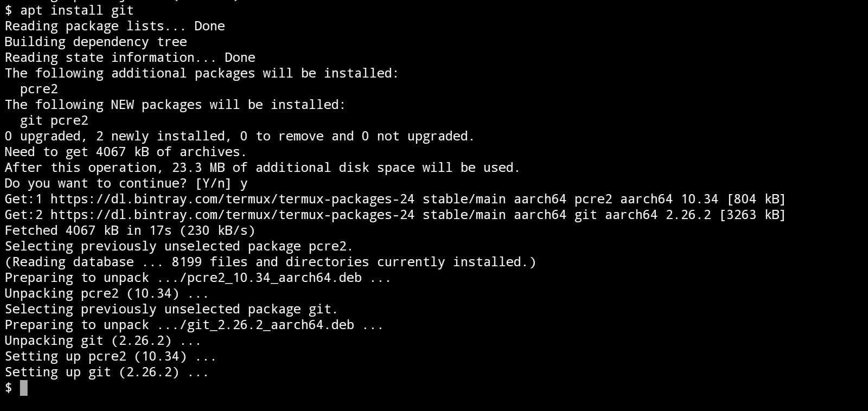This screenshot has height=411, width=868.
Task: Click the 'Reading state information... Done' line
Action: click(x=130, y=57)
